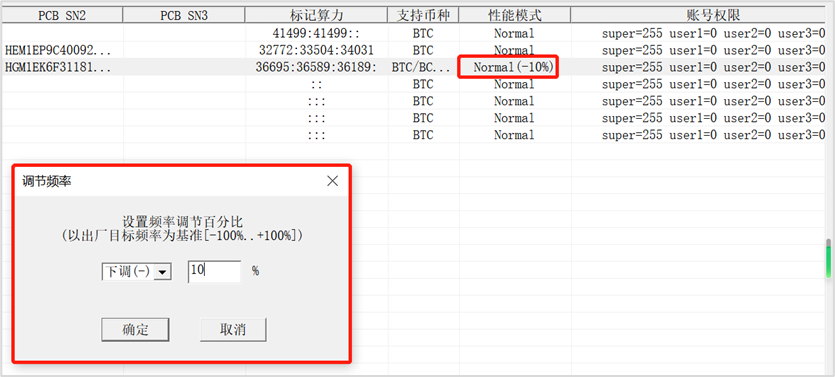Select the 32772:33504:34031 hashrate cell
Viewport: 835px width, 377px height.
tap(316, 51)
